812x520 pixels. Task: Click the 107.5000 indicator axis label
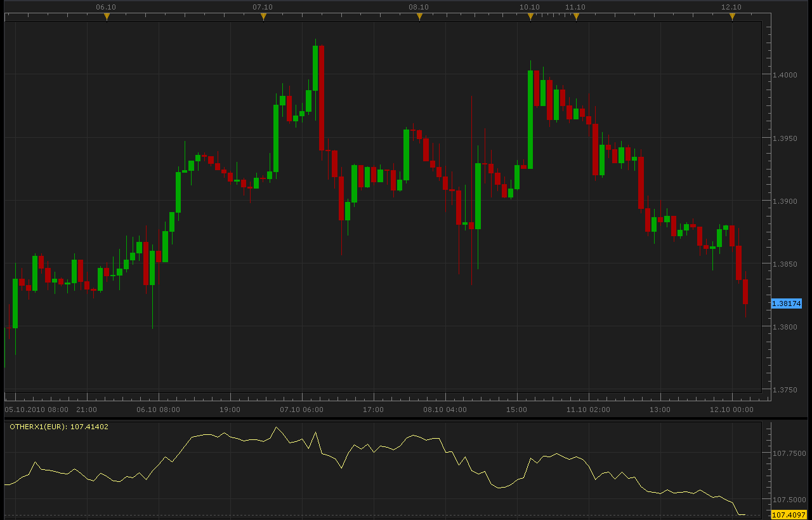(789, 500)
